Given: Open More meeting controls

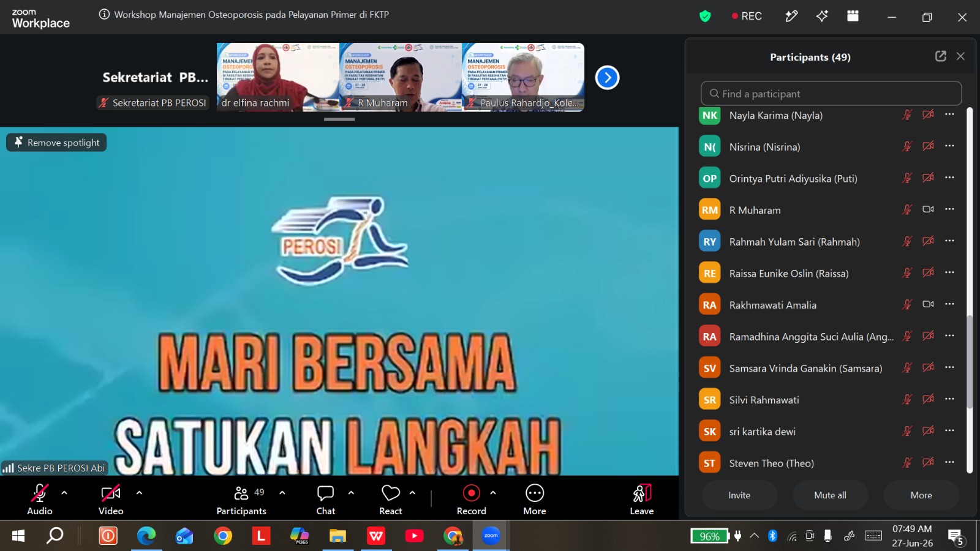Looking at the screenshot, I should (x=535, y=499).
